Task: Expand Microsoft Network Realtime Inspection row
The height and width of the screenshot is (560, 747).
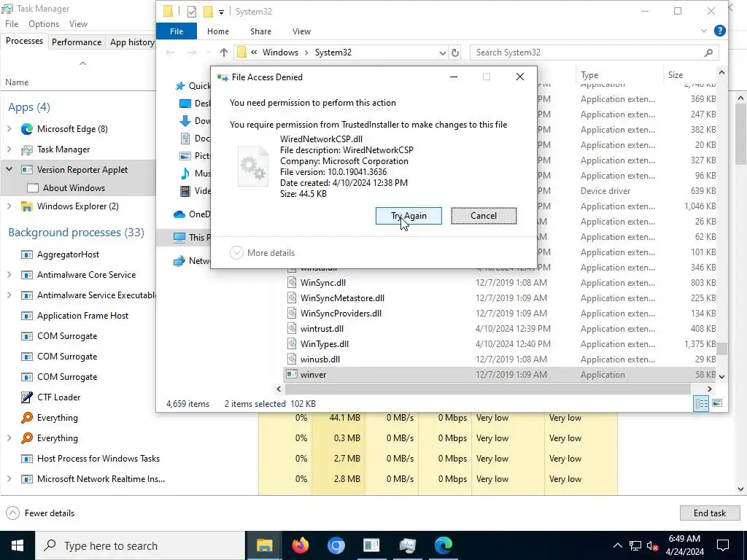Action: (x=9, y=479)
